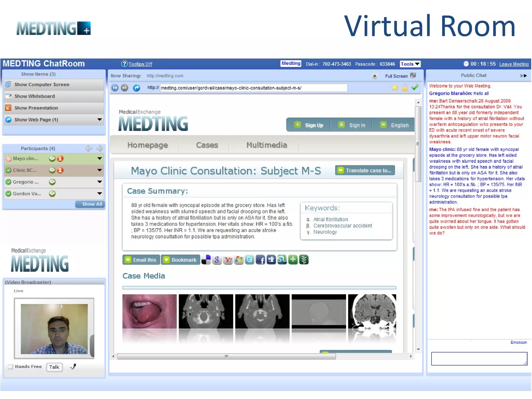Image resolution: width=532 pixels, height=399 pixels.
Task: Click the Leave Meeting link
Action: click(514, 64)
